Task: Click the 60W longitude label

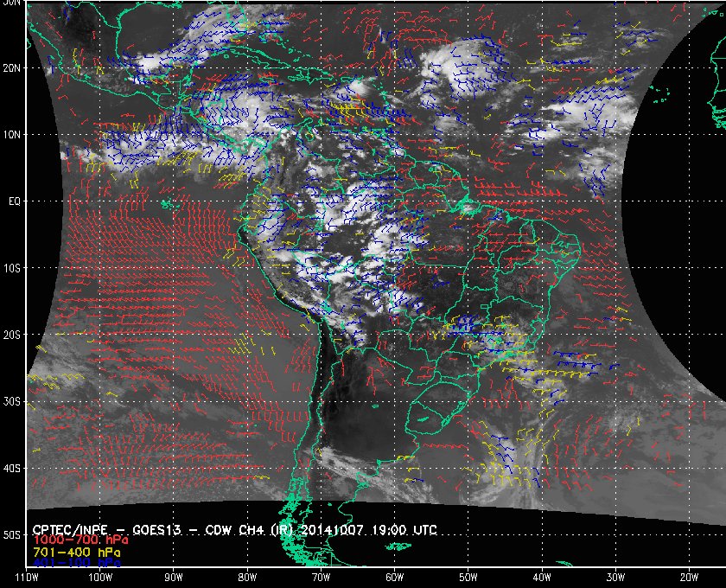Action: (x=394, y=577)
